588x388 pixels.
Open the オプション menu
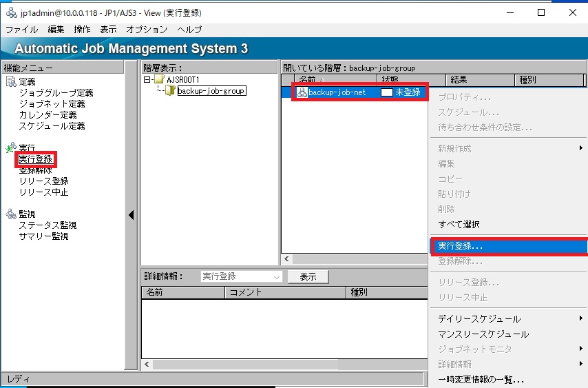[x=147, y=29]
